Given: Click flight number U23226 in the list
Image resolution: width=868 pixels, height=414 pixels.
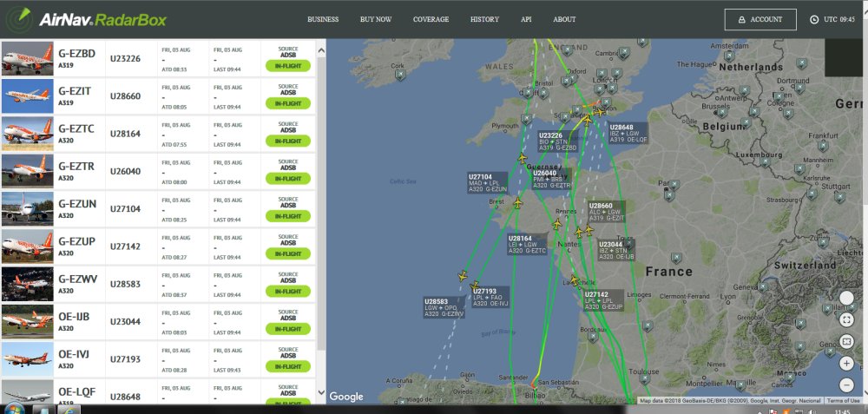Looking at the screenshot, I should click(125, 58).
